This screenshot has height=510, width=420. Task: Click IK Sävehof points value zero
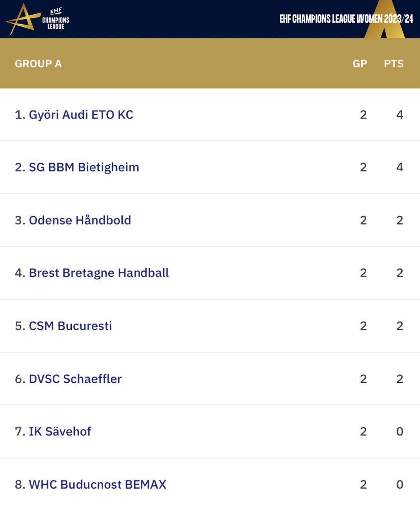400,432
